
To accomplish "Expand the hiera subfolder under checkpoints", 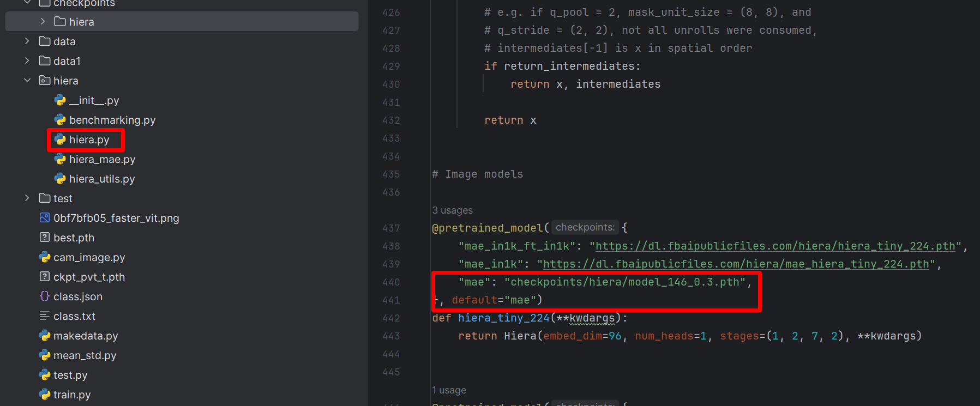I will (43, 22).
